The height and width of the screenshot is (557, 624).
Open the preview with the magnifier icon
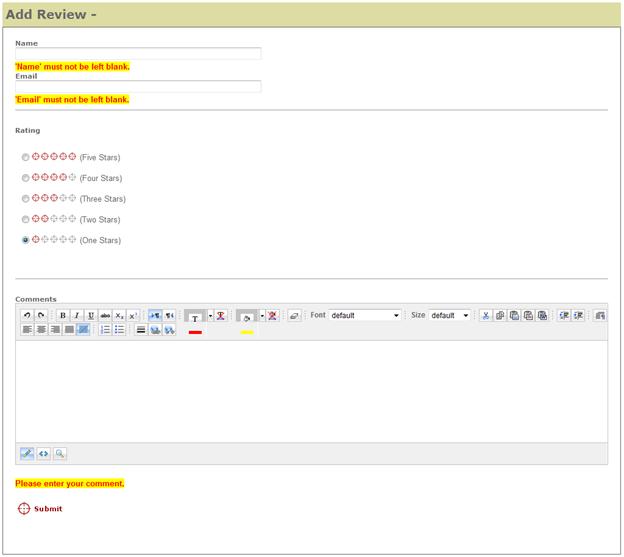pos(60,453)
